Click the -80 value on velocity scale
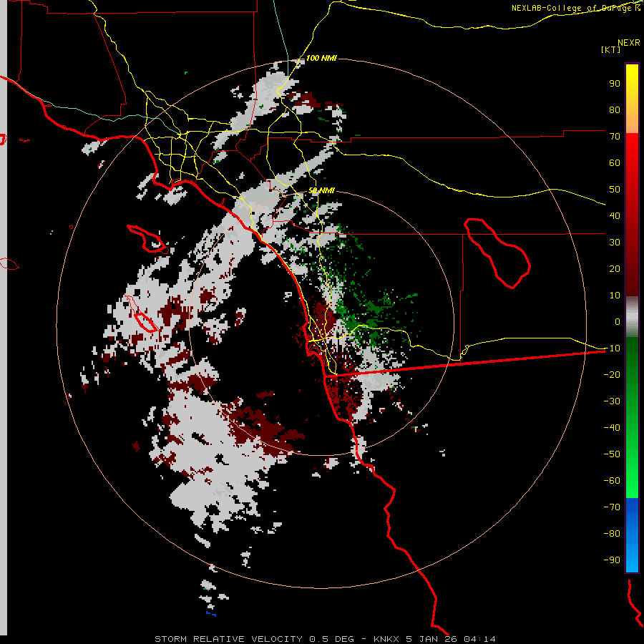 pyautogui.click(x=612, y=534)
